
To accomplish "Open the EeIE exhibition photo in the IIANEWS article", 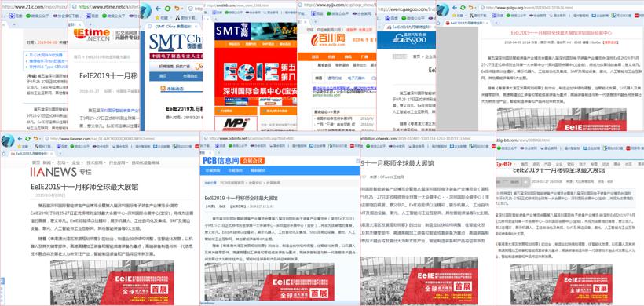I will [112, 282].
